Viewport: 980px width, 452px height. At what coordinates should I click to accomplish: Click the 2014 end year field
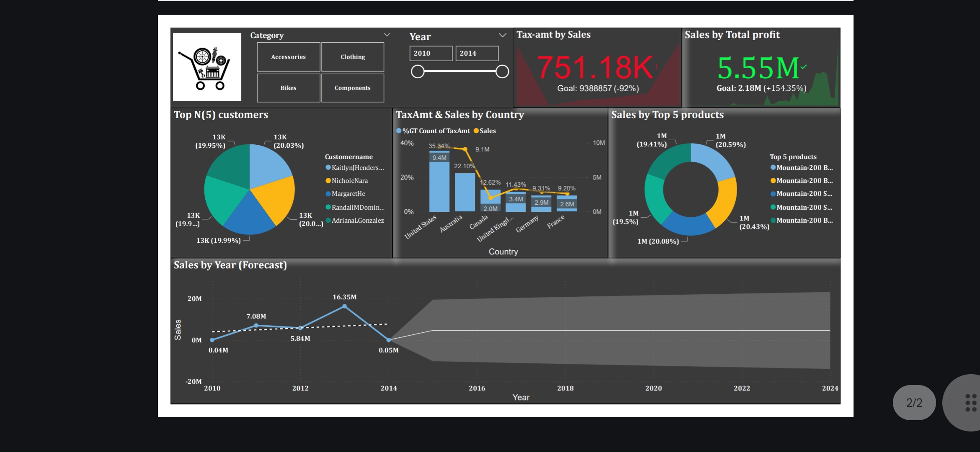point(477,54)
